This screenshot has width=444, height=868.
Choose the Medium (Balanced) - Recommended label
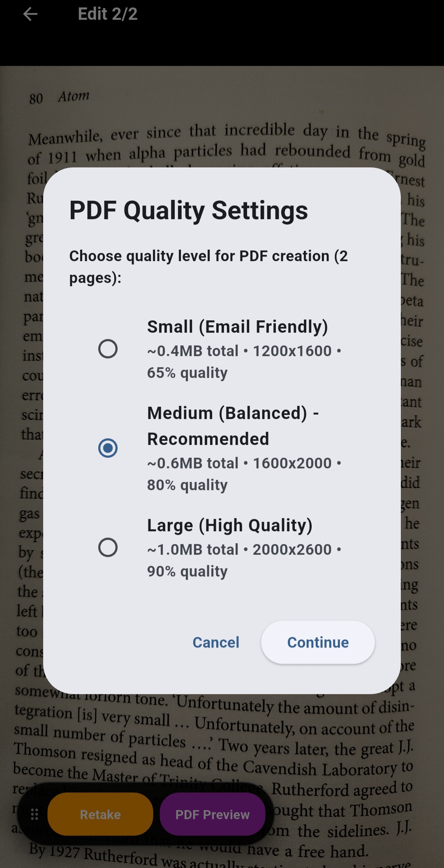click(x=233, y=426)
